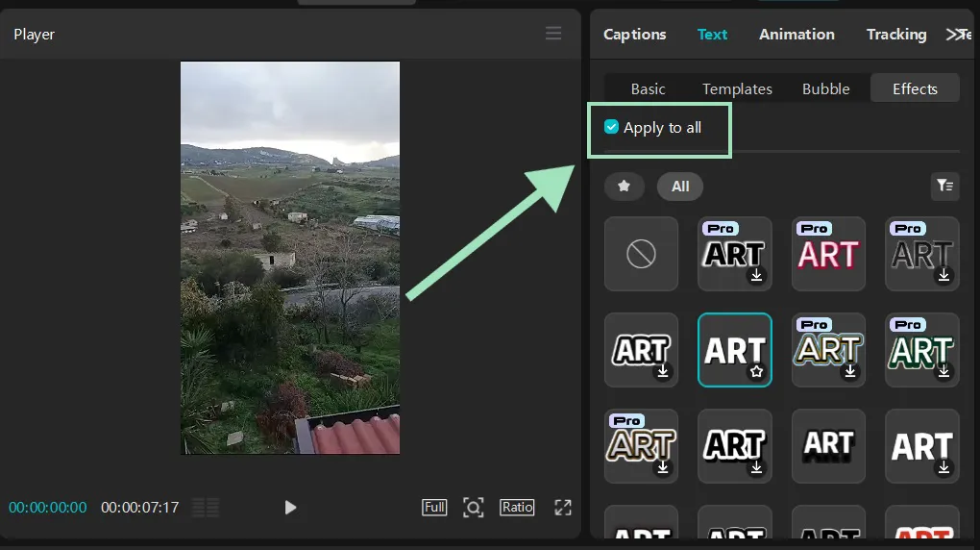
Task: Pick the Pro gold-outlined ART effect with white glow
Action: click(x=828, y=350)
